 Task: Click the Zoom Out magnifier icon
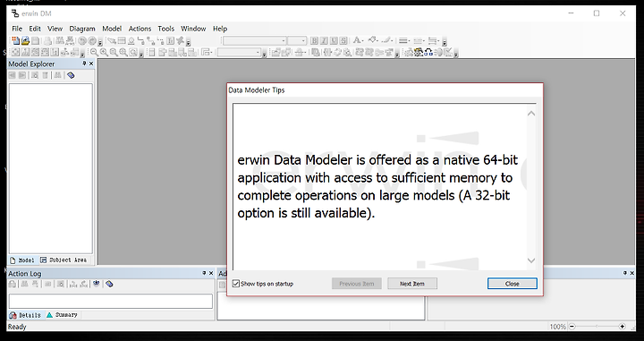click(94, 52)
